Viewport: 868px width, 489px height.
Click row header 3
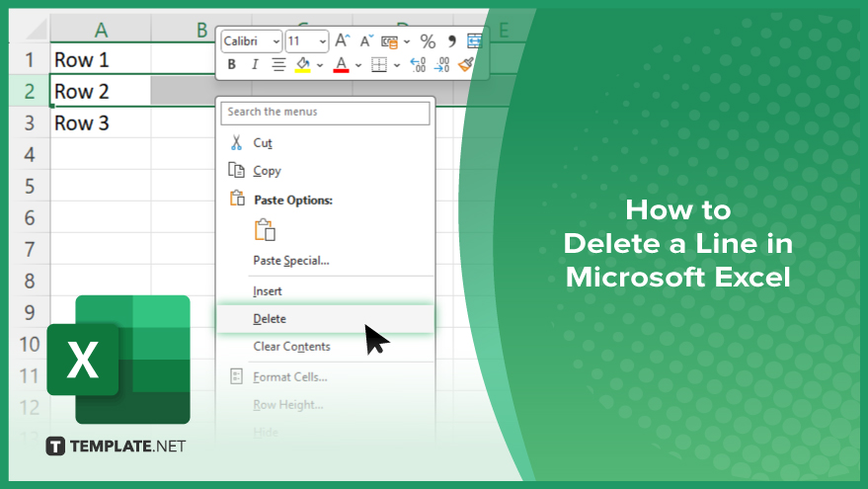coord(30,122)
